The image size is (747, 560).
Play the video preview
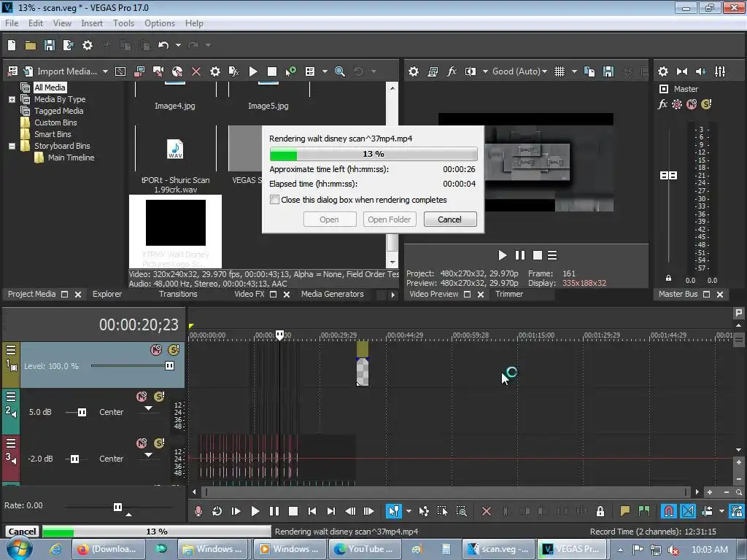coord(502,255)
